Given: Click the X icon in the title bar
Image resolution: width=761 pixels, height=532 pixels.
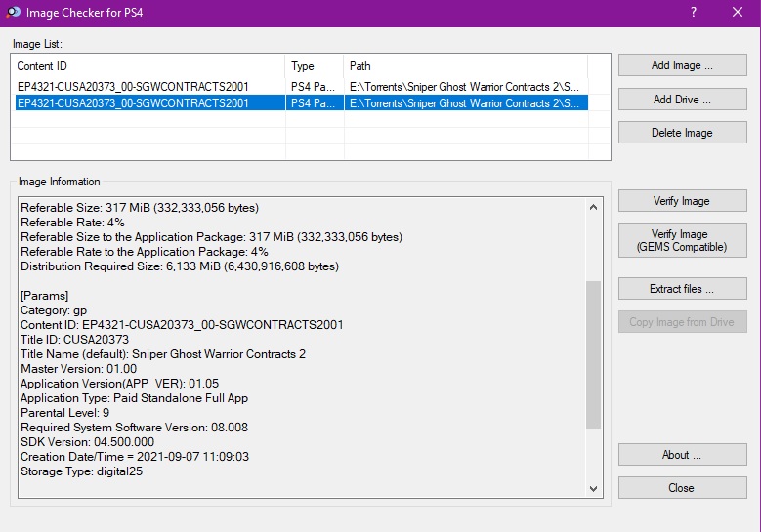Looking at the screenshot, I should pos(738,12).
